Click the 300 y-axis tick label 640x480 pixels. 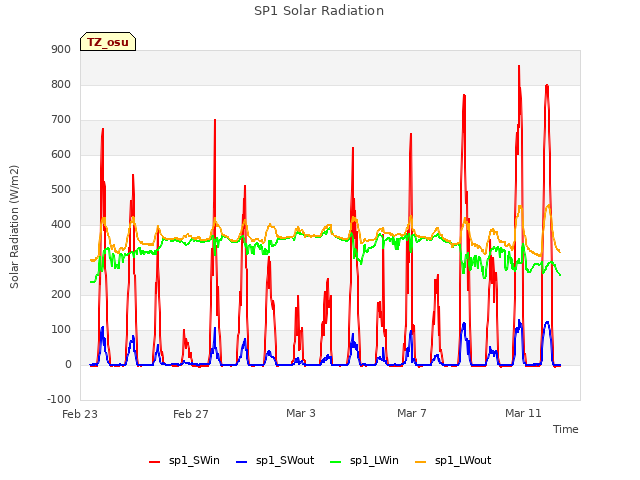[61, 260]
